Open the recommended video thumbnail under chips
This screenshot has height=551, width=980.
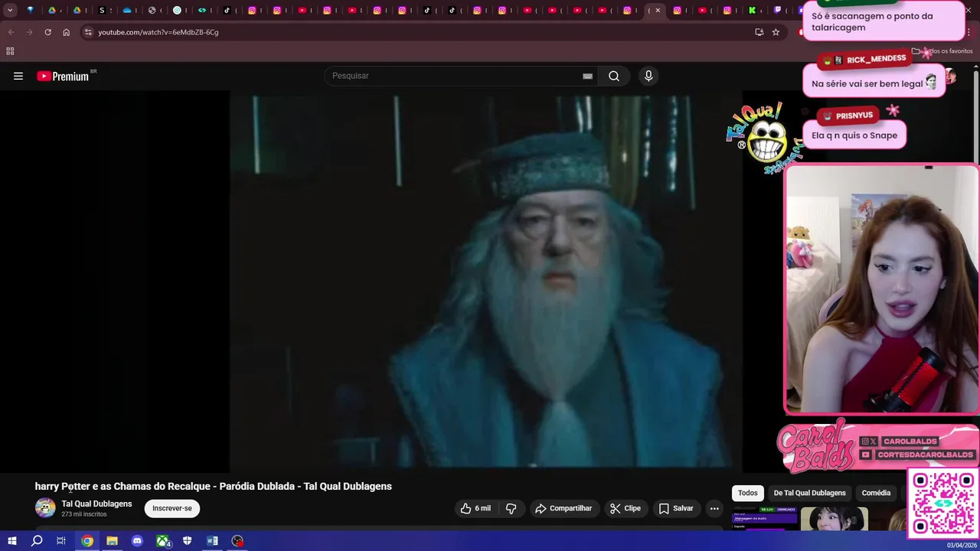(x=834, y=518)
